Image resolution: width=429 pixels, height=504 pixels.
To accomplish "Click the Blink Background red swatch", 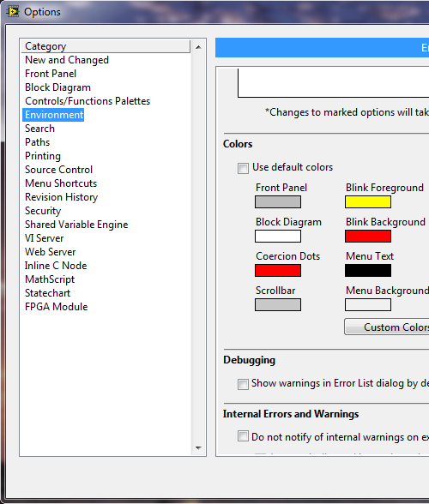I will (368, 237).
